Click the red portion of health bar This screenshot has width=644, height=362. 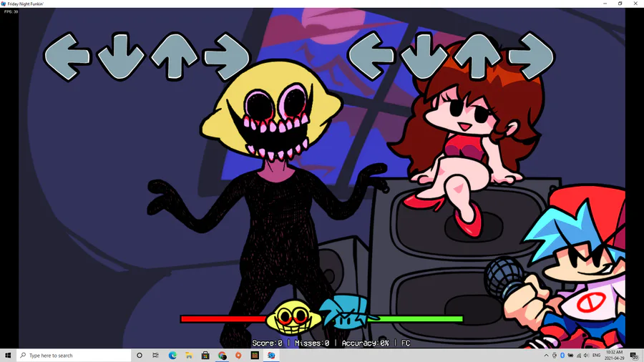pos(224,319)
